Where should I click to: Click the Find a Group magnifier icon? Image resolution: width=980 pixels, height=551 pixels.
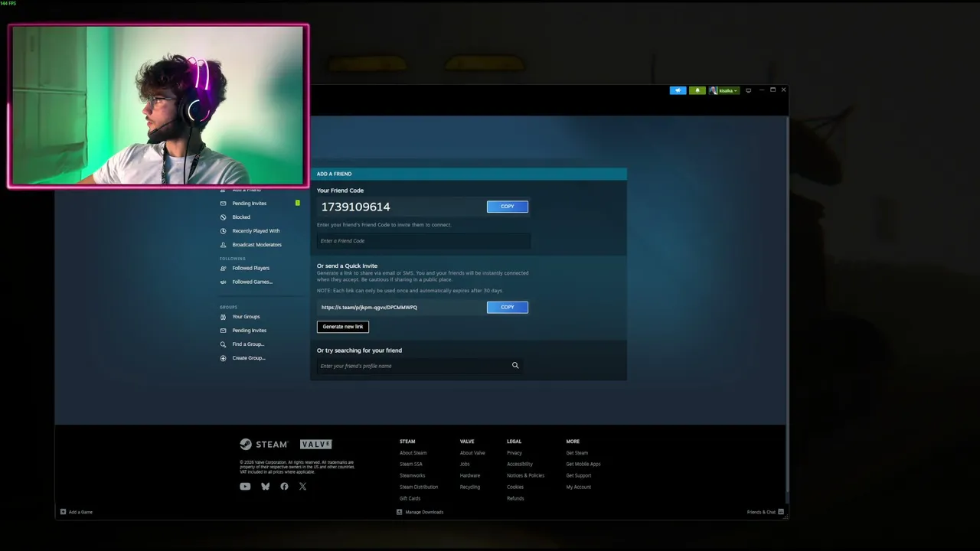point(224,344)
